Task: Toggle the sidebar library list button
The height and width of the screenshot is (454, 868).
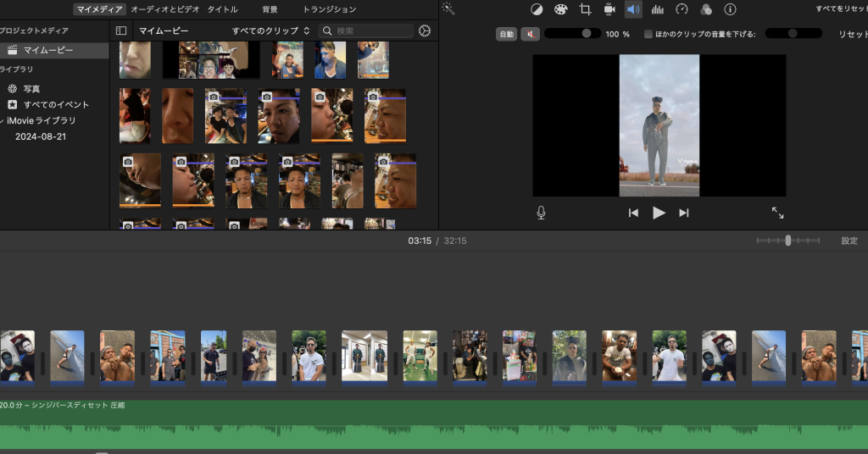Action: point(121,30)
